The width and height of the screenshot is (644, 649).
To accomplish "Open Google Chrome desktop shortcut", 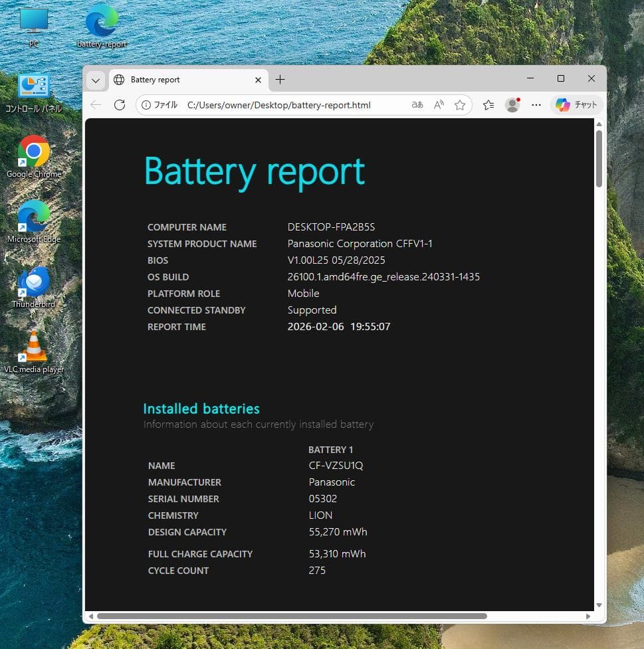I will 33,151.
